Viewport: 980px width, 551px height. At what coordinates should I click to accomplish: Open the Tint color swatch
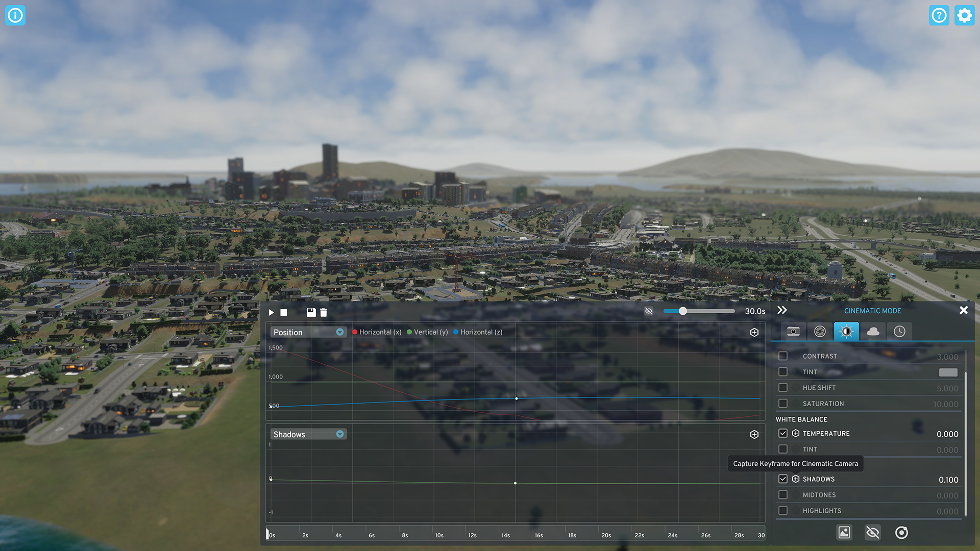click(x=948, y=372)
